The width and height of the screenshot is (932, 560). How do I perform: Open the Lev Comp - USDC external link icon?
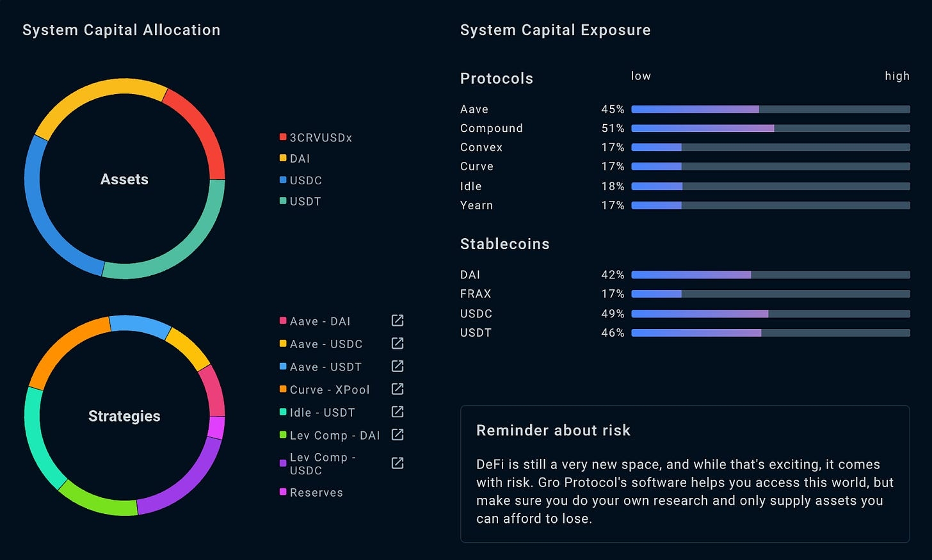(x=398, y=463)
